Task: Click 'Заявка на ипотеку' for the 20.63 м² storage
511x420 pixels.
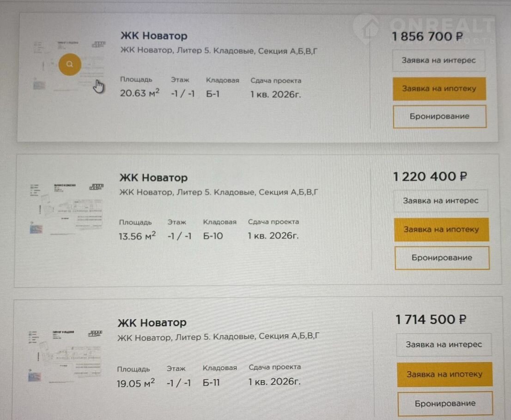Action: coord(439,89)
